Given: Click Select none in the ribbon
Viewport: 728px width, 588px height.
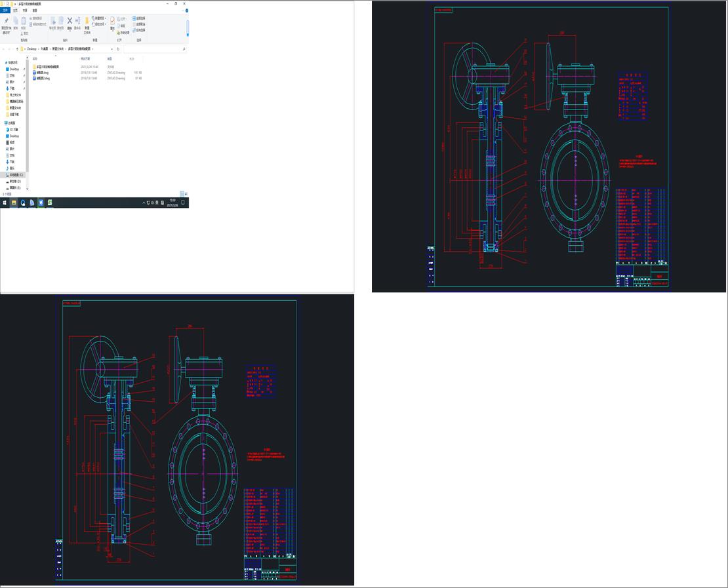Looking at the screenshot, I should (139, 24).
